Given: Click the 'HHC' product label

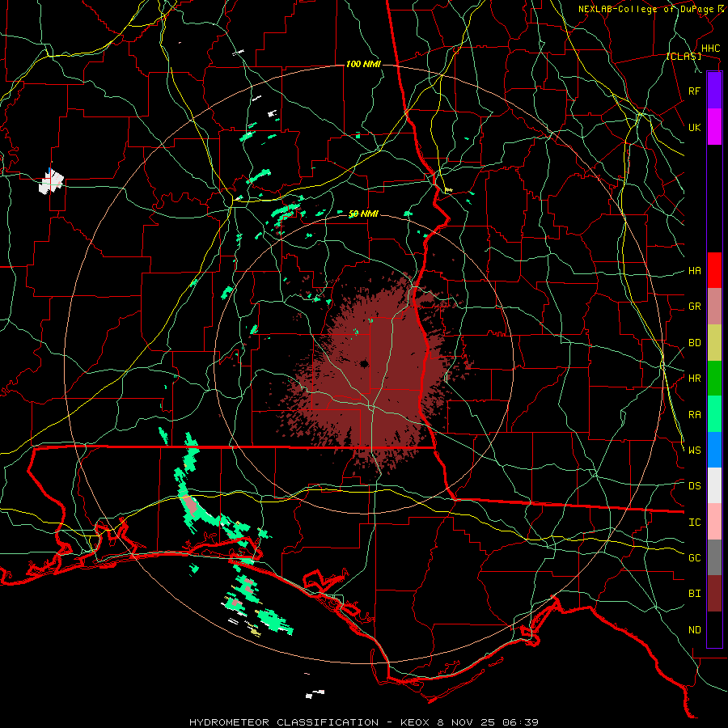Looking at the screenshot, I should coord(711,49).
